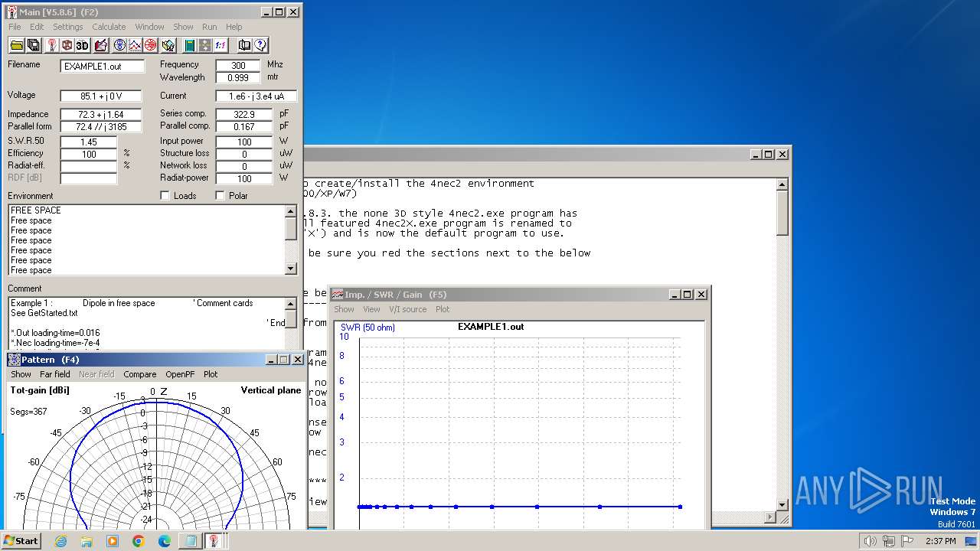980x551 pixels.
Task: Open Microsoft Edge from the taskbar
Action: pos(165,541)
